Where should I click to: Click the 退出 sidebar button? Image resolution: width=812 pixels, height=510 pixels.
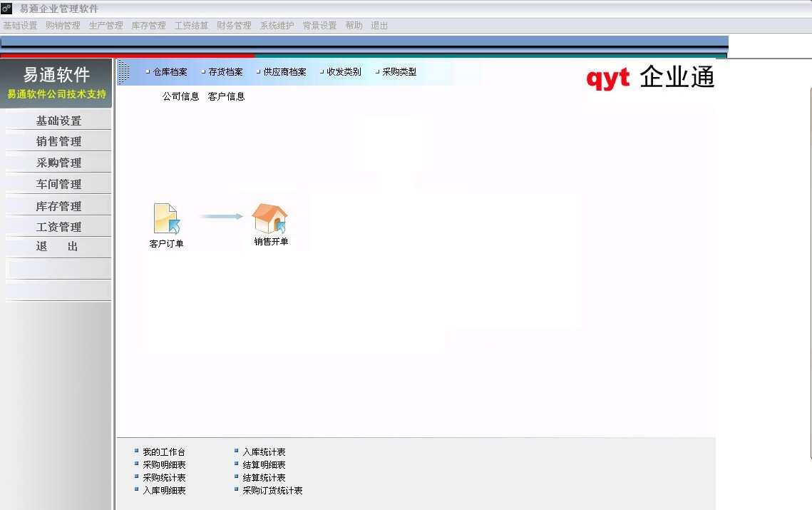pyautogui.click(x=58, y=247)
